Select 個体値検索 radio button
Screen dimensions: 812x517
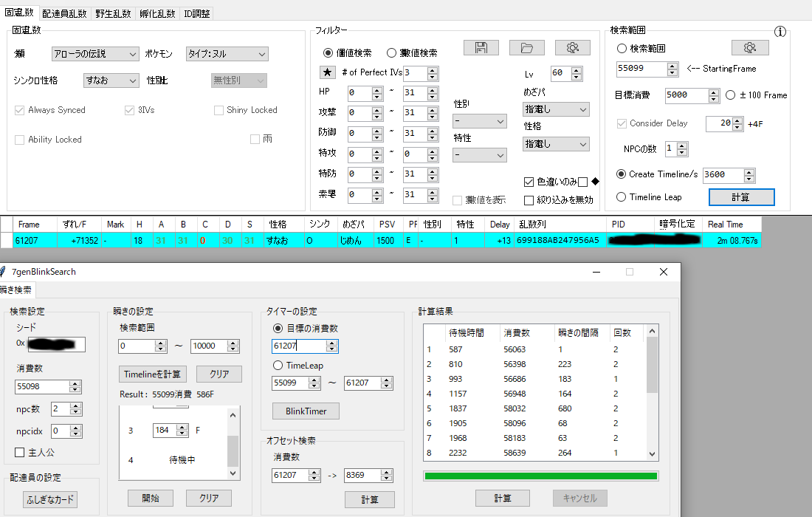pyautogui.click(x=328, y=53)
